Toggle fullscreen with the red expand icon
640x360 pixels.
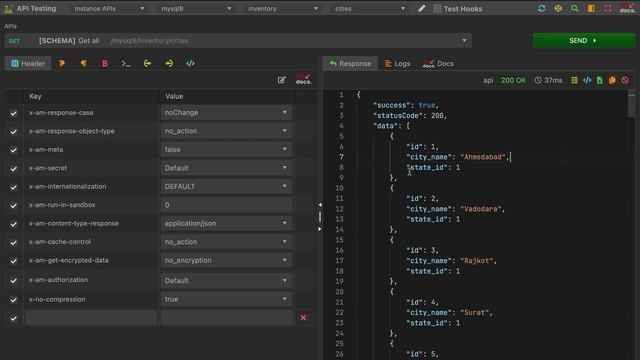[x=608, y=9]
